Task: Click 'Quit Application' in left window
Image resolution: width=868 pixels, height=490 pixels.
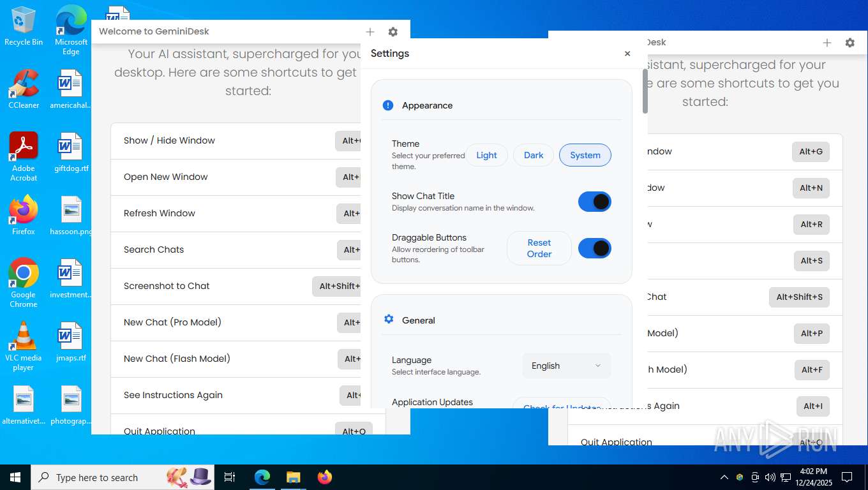Action: point(248,425)
